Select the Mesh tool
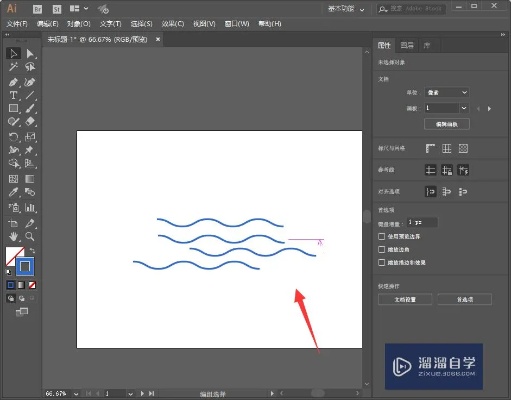 (13, 179)
